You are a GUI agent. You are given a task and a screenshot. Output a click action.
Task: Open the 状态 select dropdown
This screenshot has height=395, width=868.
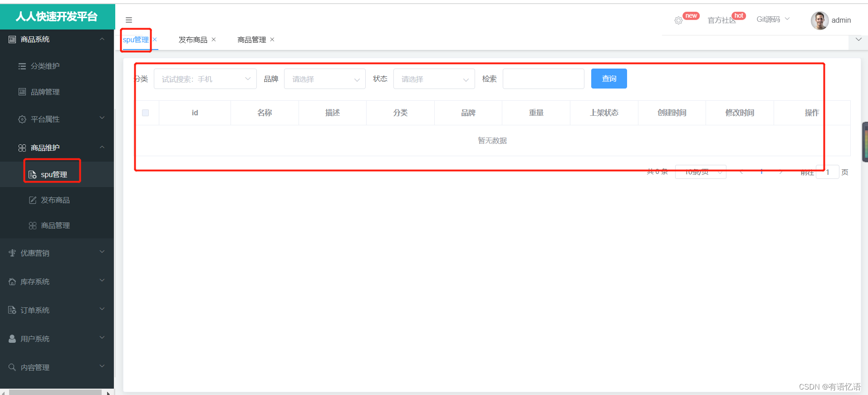(434, 79)
